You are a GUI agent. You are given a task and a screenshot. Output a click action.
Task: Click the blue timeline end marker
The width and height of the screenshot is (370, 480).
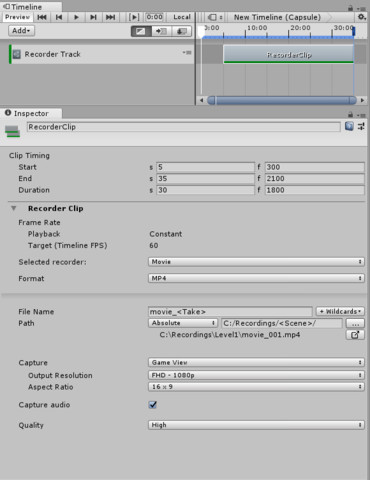[x=354, y=31]
